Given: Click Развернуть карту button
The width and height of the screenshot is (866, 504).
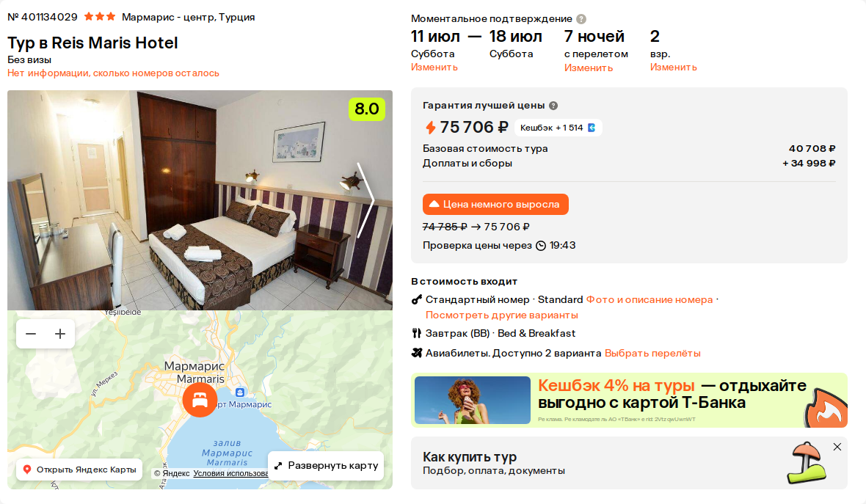Looking at the screenshot, I should point(326,466).
